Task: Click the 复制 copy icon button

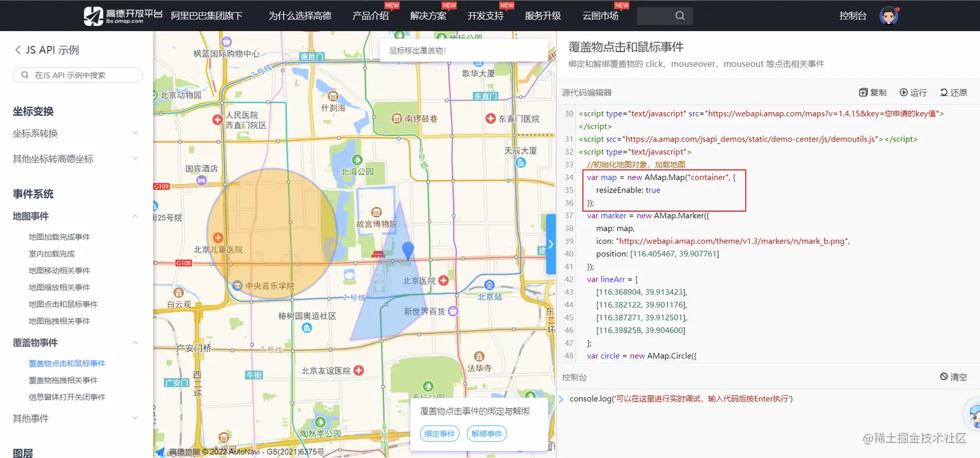Action: click(872, 93)
